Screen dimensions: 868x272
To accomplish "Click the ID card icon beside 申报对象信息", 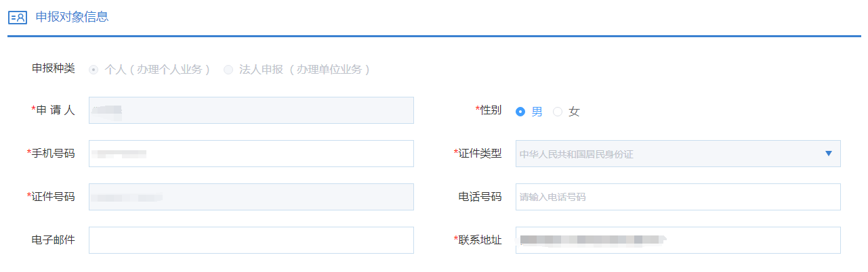I will (17, 18).
